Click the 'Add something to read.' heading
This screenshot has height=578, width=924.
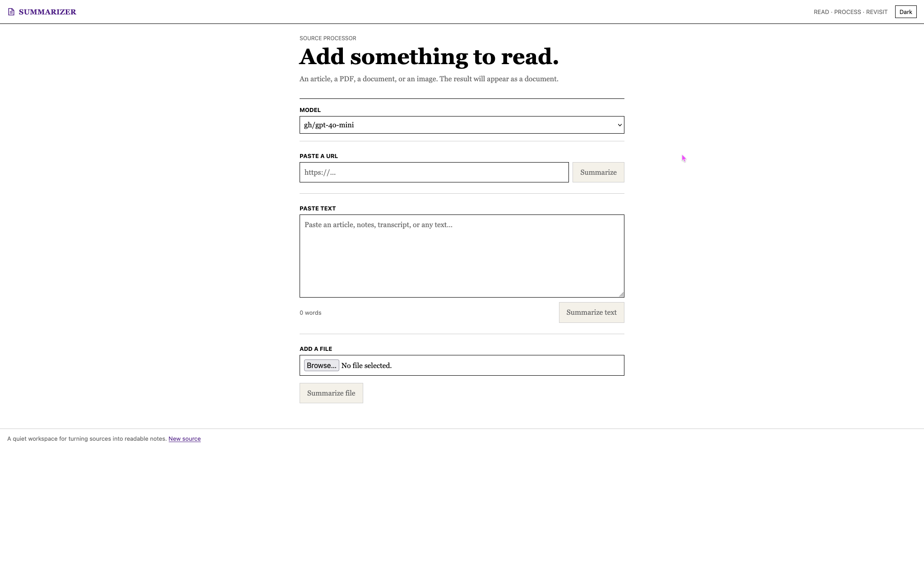[x=429, y=56]
